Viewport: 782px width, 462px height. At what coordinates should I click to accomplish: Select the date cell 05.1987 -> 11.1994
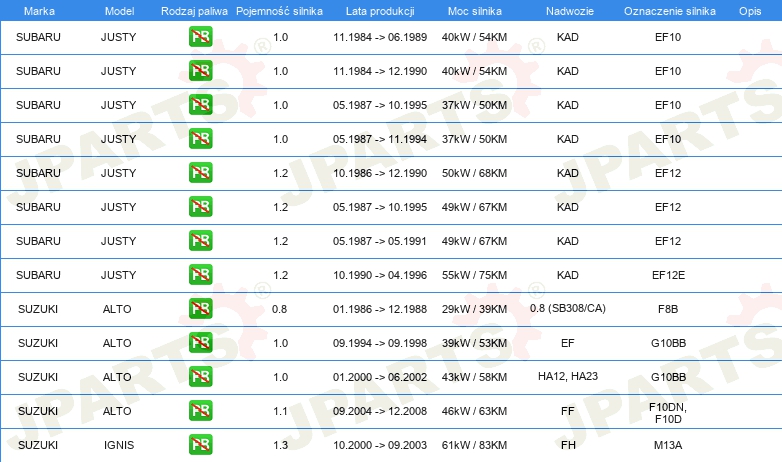coord(380,139)
